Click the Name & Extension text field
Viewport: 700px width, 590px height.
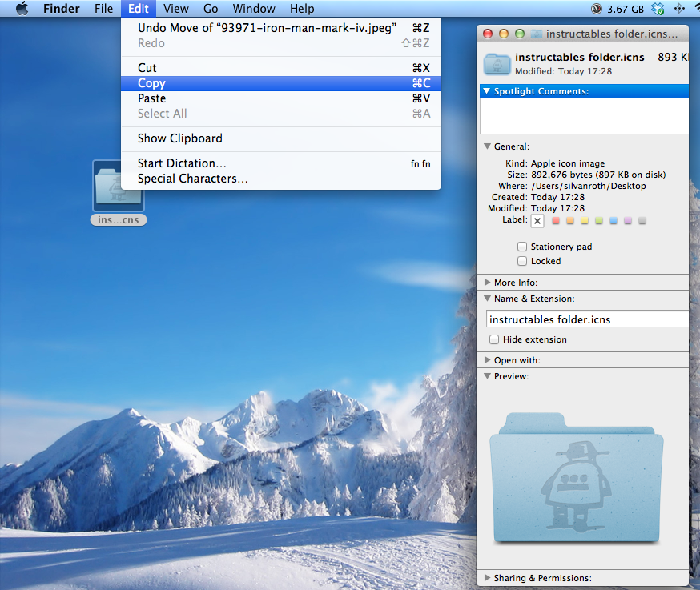[x=586, y=319]
